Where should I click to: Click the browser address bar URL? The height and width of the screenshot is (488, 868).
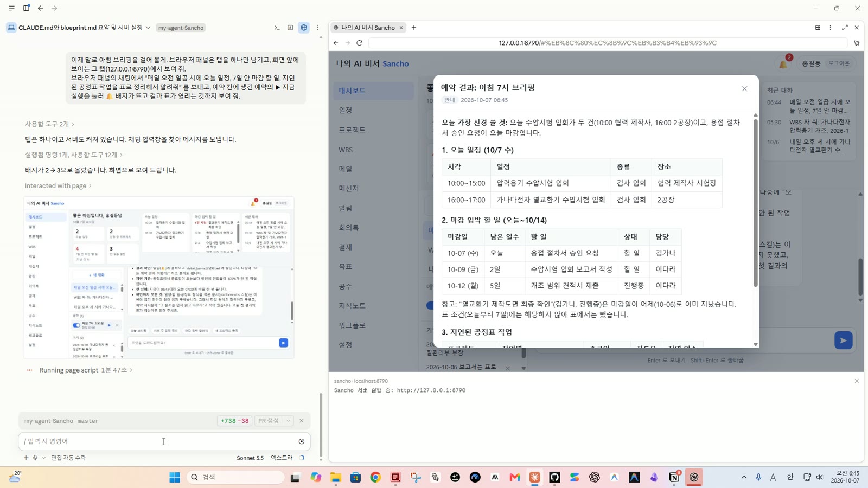608,43
